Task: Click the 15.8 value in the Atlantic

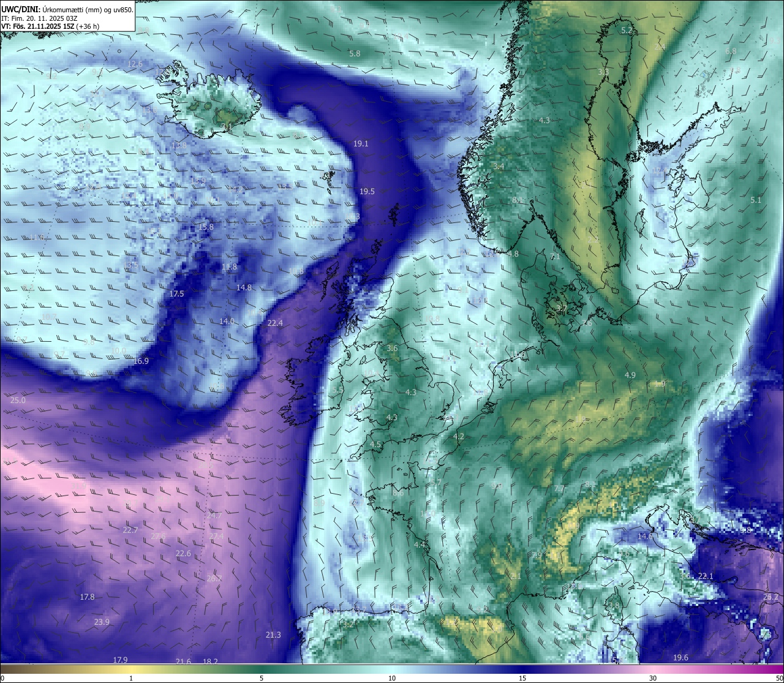Action: coord(206,227)
